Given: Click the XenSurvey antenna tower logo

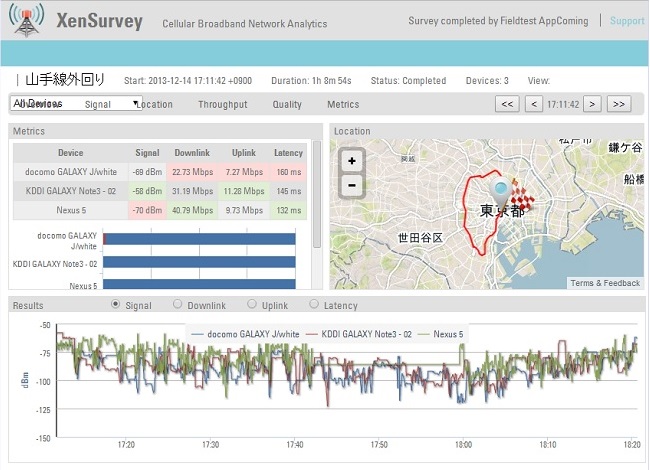Looking at the screenshot, I should coord(26,19).
